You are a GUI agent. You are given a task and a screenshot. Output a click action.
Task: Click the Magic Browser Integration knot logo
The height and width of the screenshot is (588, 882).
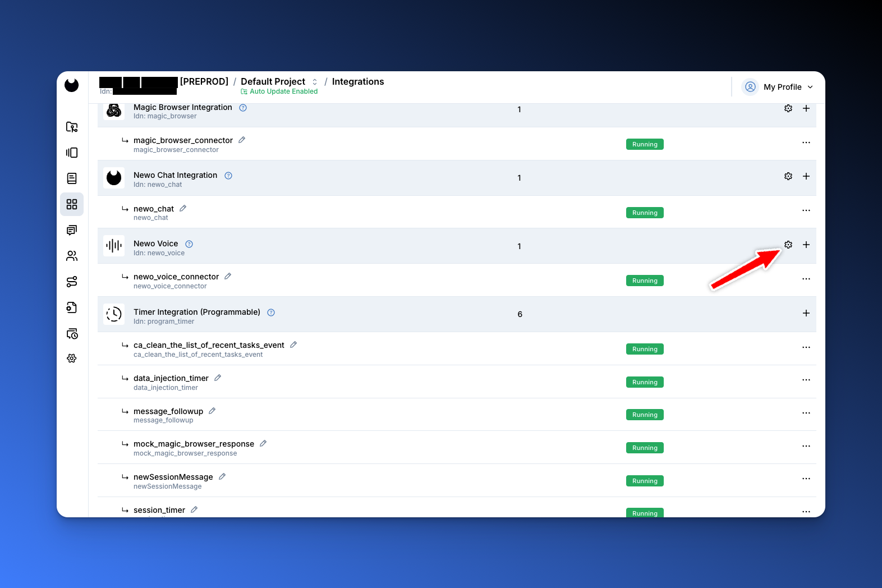(114, 111)
